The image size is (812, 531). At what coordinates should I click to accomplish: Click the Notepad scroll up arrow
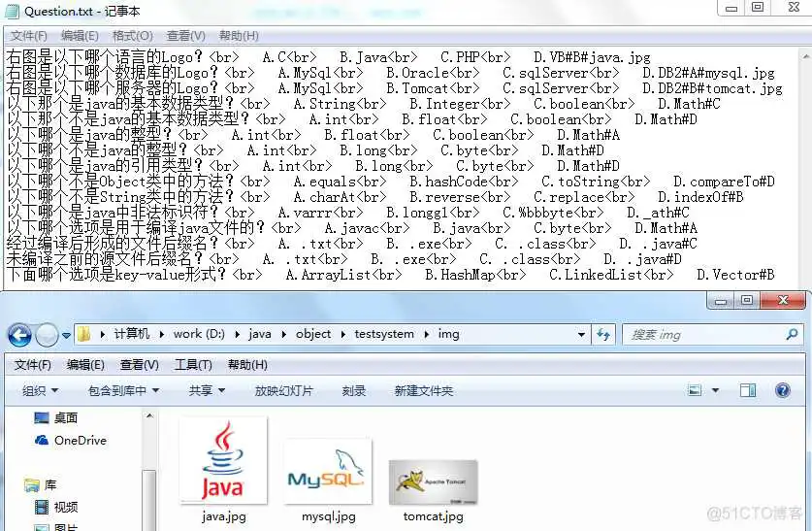pos(805,56)
